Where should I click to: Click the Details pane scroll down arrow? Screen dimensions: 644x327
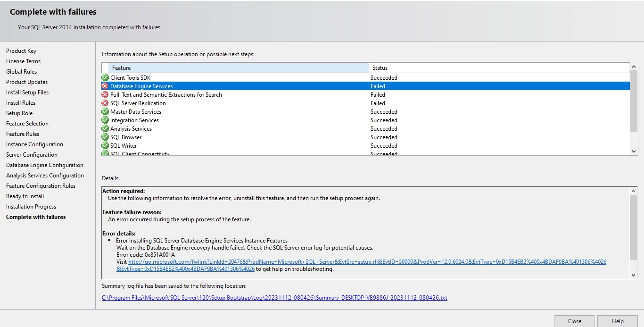coord(633,275)
